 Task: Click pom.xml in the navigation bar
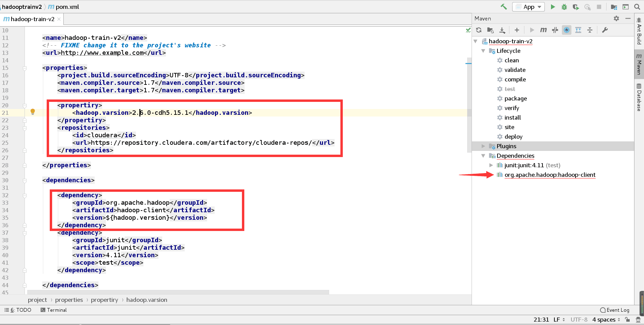64,7
